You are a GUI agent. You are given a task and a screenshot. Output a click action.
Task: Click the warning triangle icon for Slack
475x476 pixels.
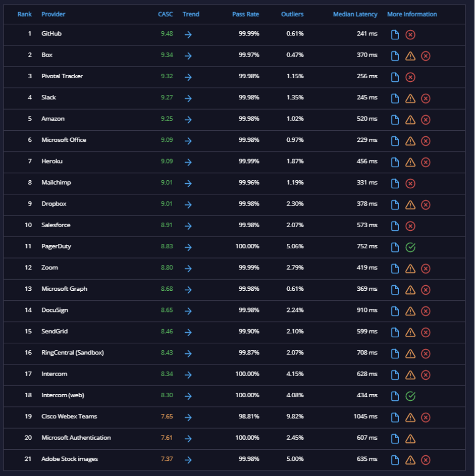pyautogui.click(x=410, y=98)
